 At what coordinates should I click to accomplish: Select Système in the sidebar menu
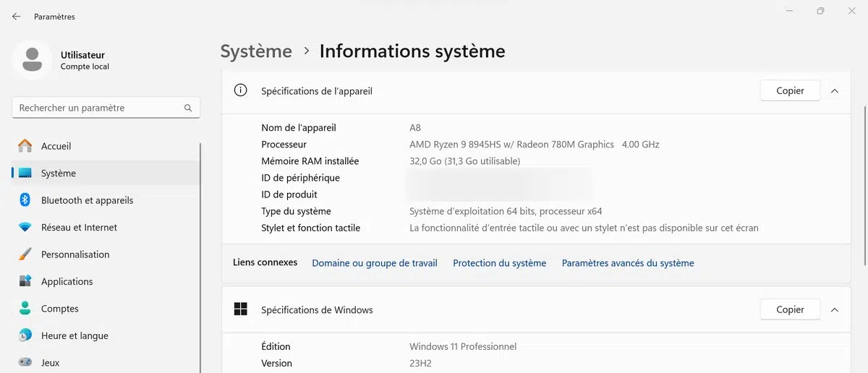(59, 173)
